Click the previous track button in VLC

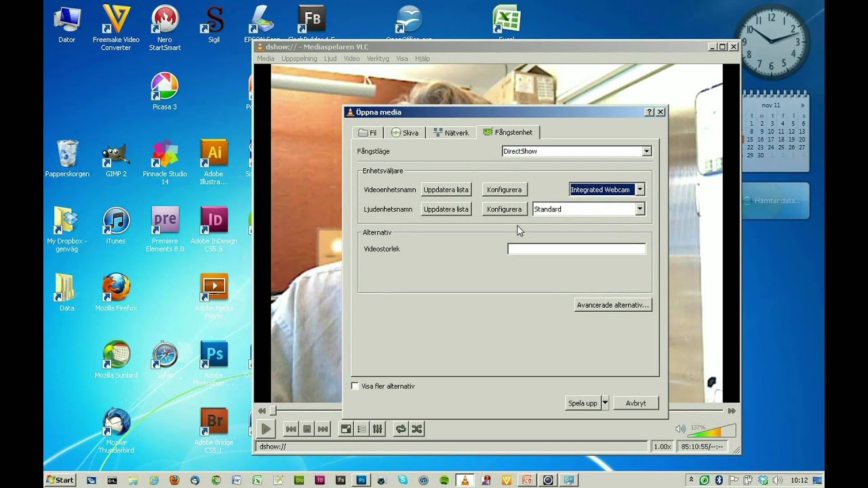(x=291, y=428)
